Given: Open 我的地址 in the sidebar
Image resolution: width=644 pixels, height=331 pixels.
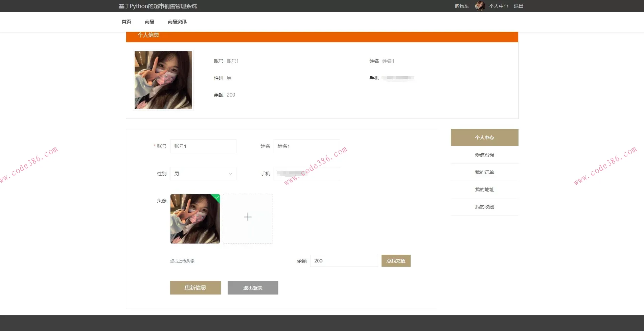Looking at the screenshot, I should [484, 189].
